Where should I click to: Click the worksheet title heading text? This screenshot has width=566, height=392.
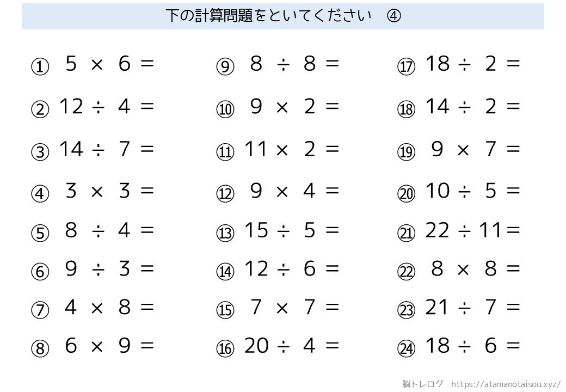[x=268, y=16]
